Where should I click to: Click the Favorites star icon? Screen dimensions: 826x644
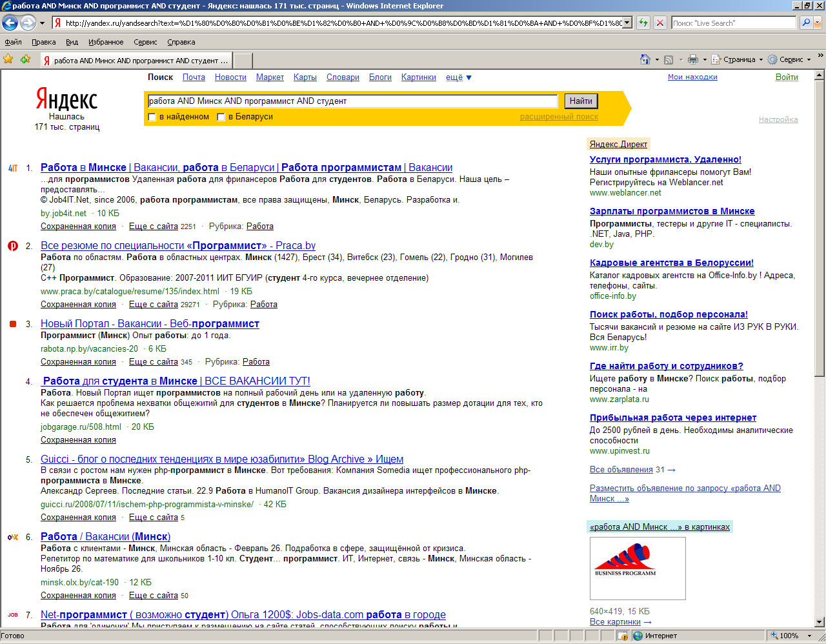pyautogui.click(x=8, y=59)
